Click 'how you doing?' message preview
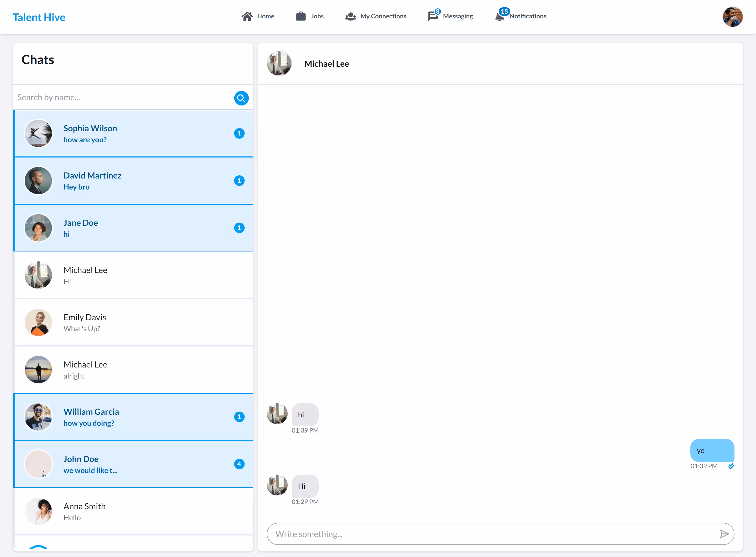Screen dimensions: 756x557 tap(89, 423)
